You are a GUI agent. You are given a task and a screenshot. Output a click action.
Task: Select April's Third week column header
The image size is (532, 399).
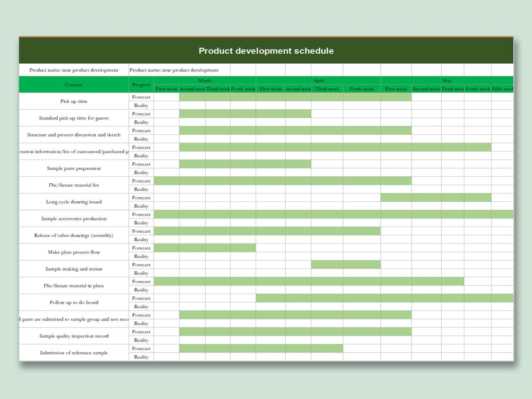point(327,89)
